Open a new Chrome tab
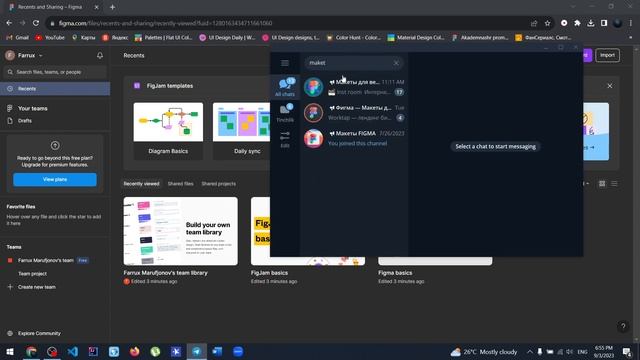This screenshot has width=640, height=360. click(112, 7)
